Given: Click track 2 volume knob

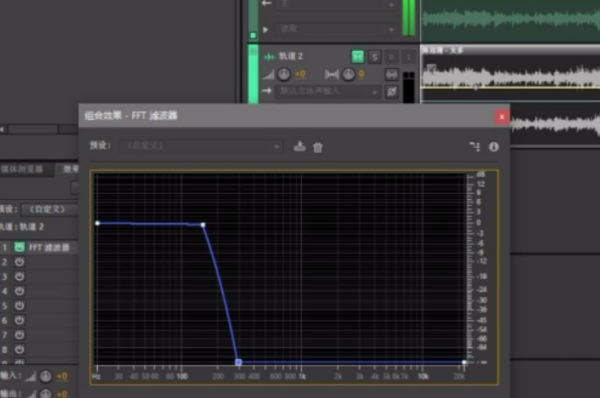Looking at the screenshot, I should (x=284, y=74).
